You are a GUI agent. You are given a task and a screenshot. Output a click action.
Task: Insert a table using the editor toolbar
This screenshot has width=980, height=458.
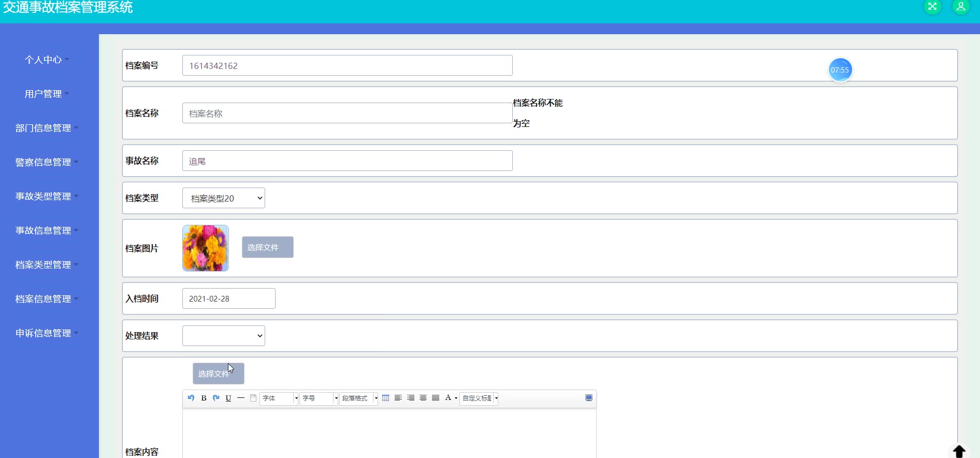386,398
